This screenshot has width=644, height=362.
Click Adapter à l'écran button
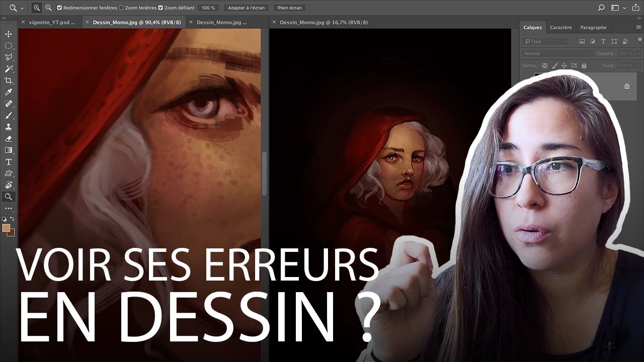click(x=246, y=8)
